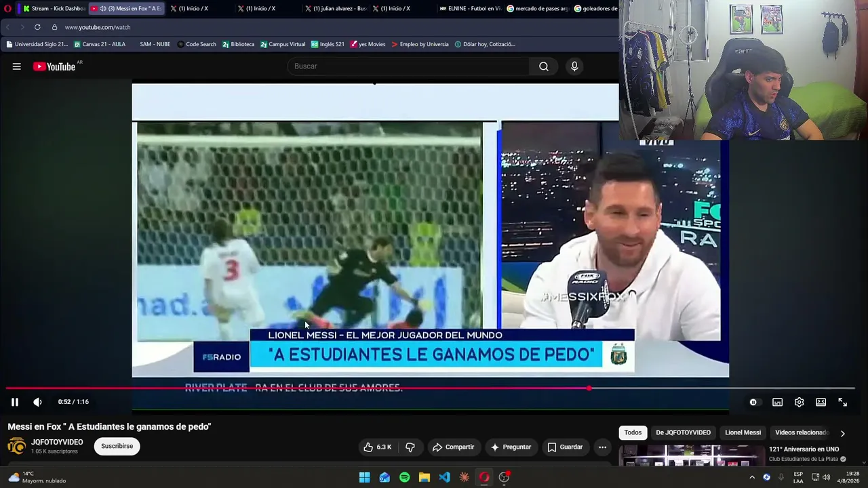
Task: Open the yes Movies bookmark
Action: 368,44
